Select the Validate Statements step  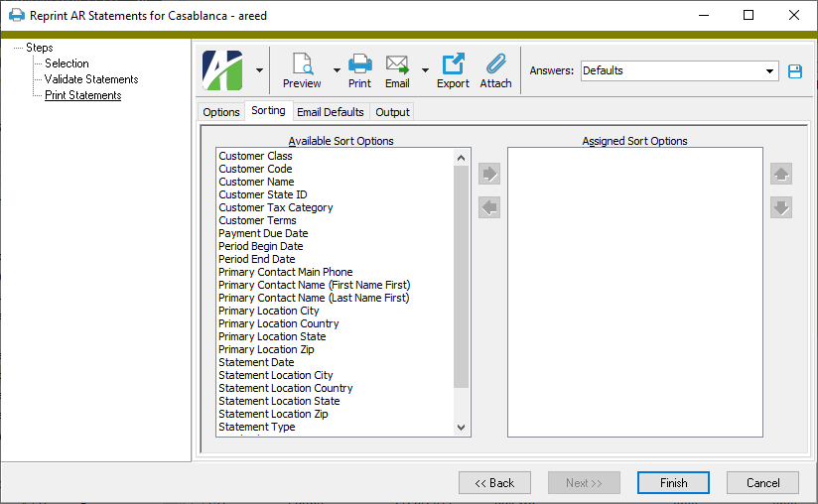pos(91,79)
